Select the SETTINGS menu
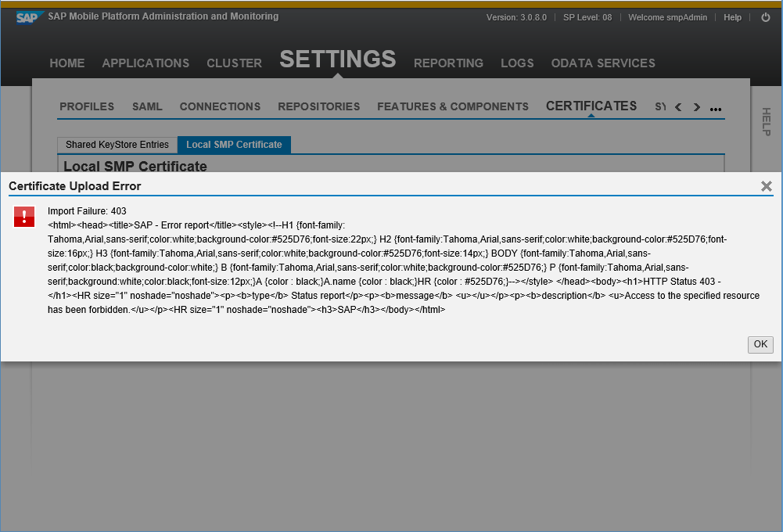 click(338, 59)
